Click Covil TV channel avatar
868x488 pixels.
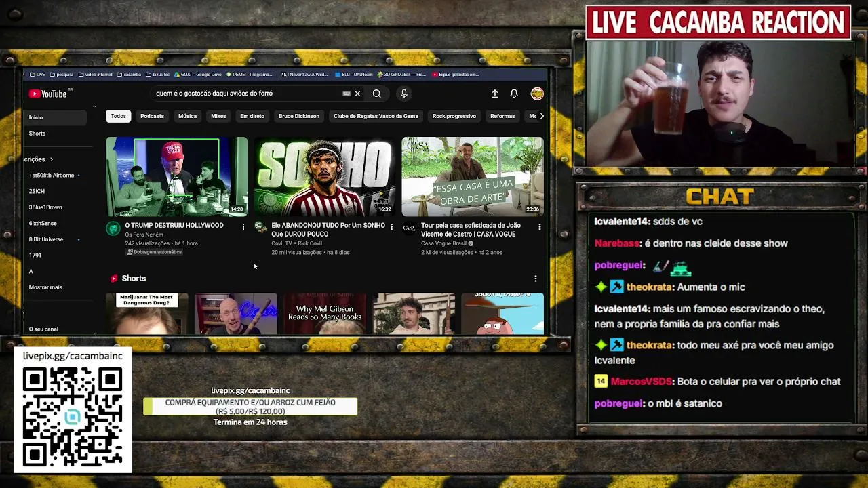(x=260, y=227)
